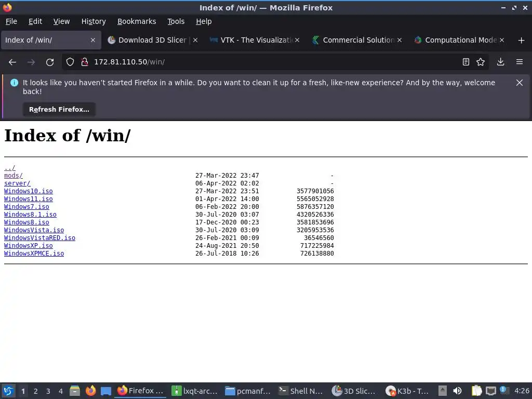The height and width of the screenshot is (399, 532).
Task: Switch to the 3D Slicer taskbar window
Action: click(355, 391)
